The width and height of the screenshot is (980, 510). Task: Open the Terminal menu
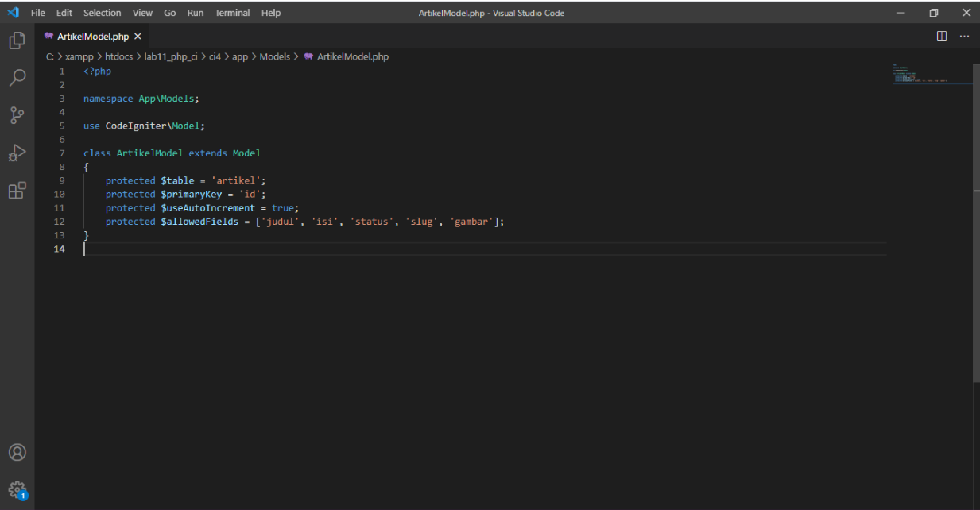tap(232, 12)
